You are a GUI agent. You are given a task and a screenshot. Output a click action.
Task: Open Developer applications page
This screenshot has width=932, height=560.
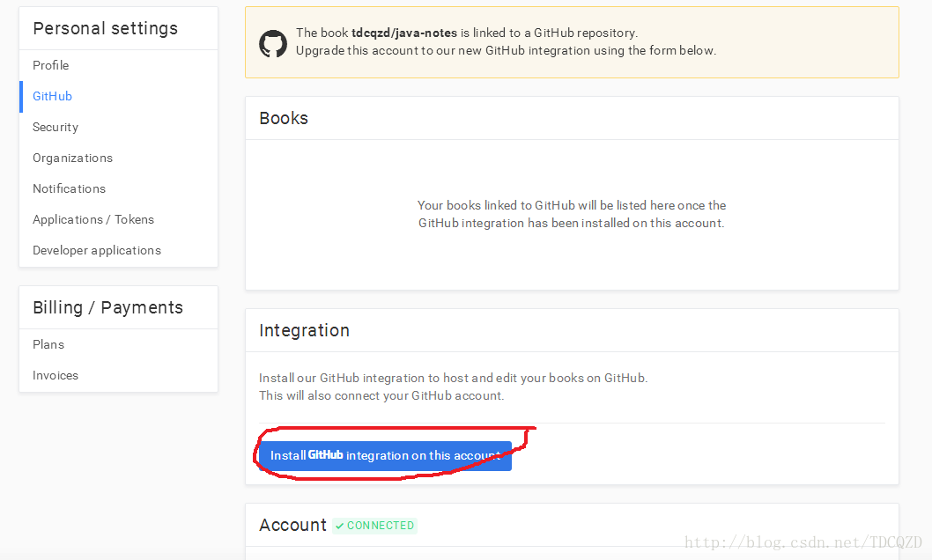pos(97,251)
